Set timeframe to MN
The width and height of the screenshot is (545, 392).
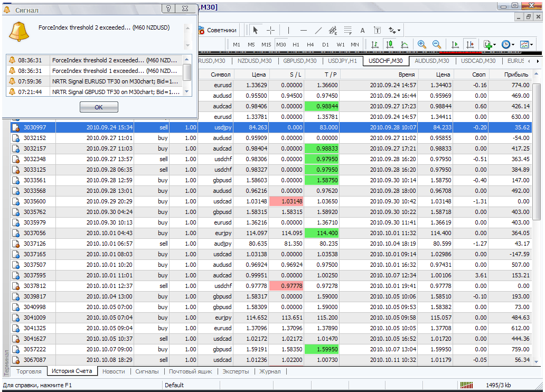click(x=355, y=44)
